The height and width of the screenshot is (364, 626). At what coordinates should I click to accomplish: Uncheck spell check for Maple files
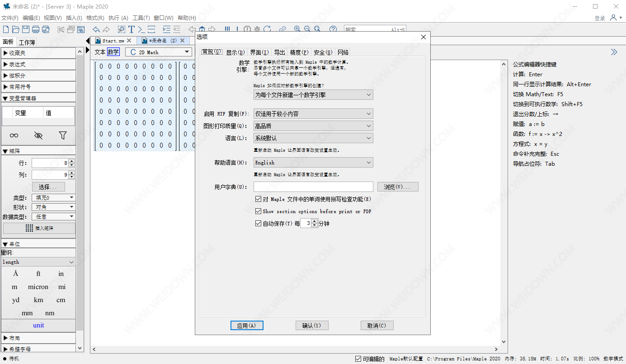click(x=258, y=199)
